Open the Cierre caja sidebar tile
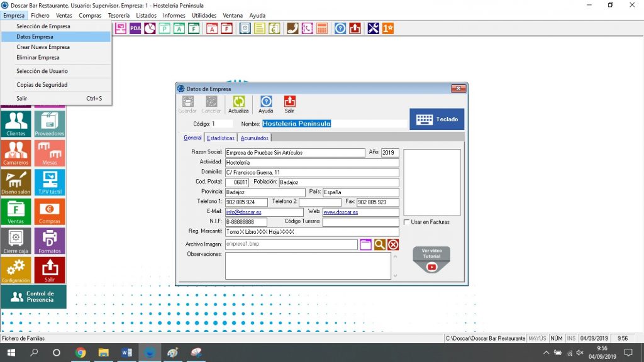The image size is (644, 362). point(16,241)
